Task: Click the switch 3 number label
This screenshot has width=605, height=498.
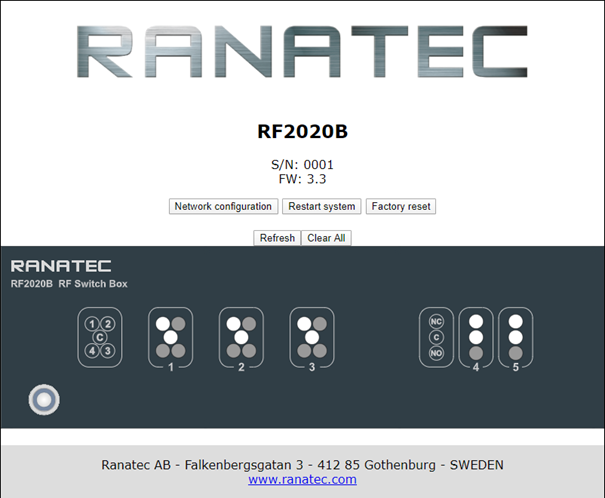Action: tap(312, 367)
